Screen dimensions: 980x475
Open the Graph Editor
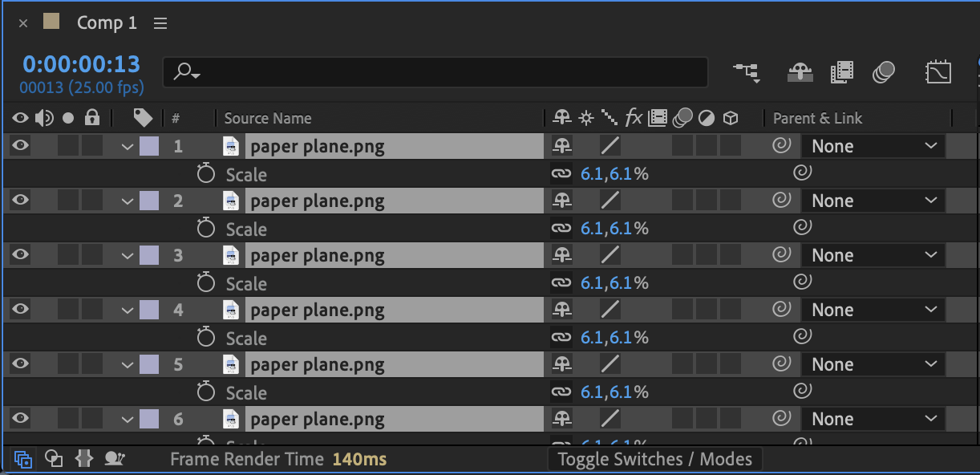[937, 72]
